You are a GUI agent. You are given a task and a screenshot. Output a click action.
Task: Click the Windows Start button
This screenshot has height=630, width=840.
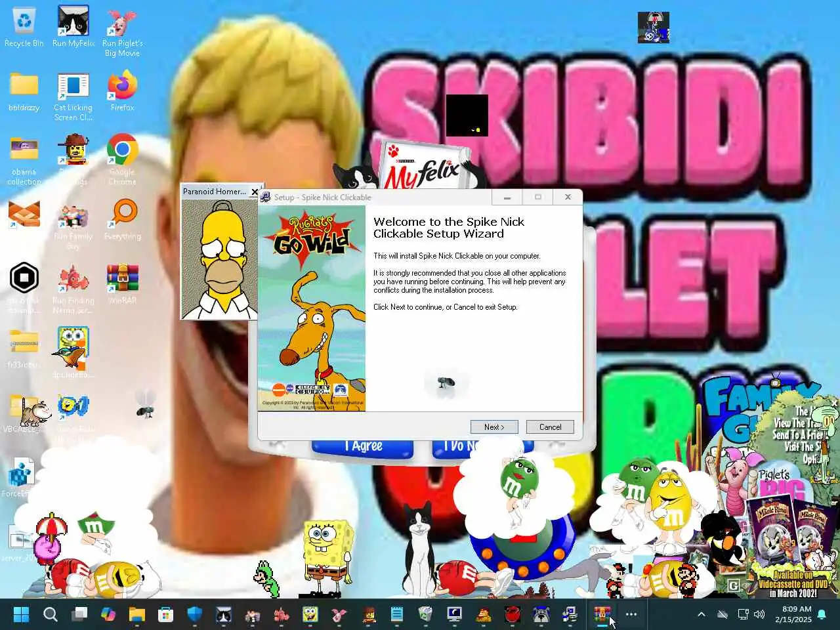coord(22,614)
